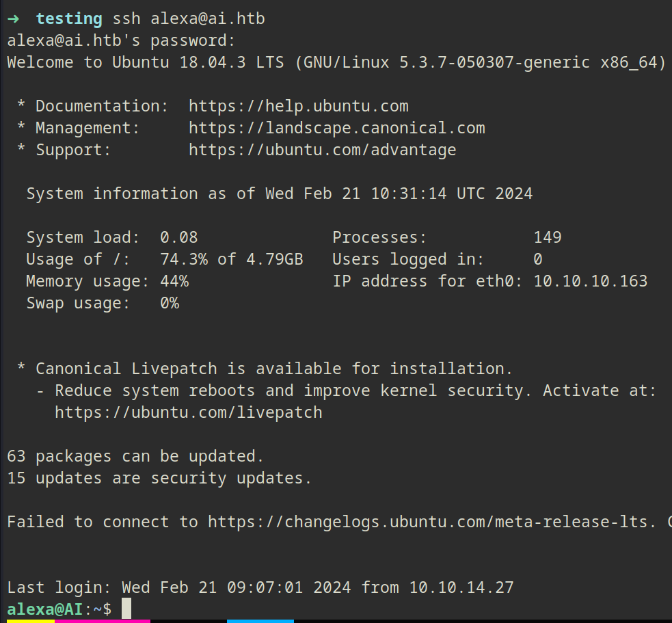Click the "testing" directory name in prompt

point(69,18)
